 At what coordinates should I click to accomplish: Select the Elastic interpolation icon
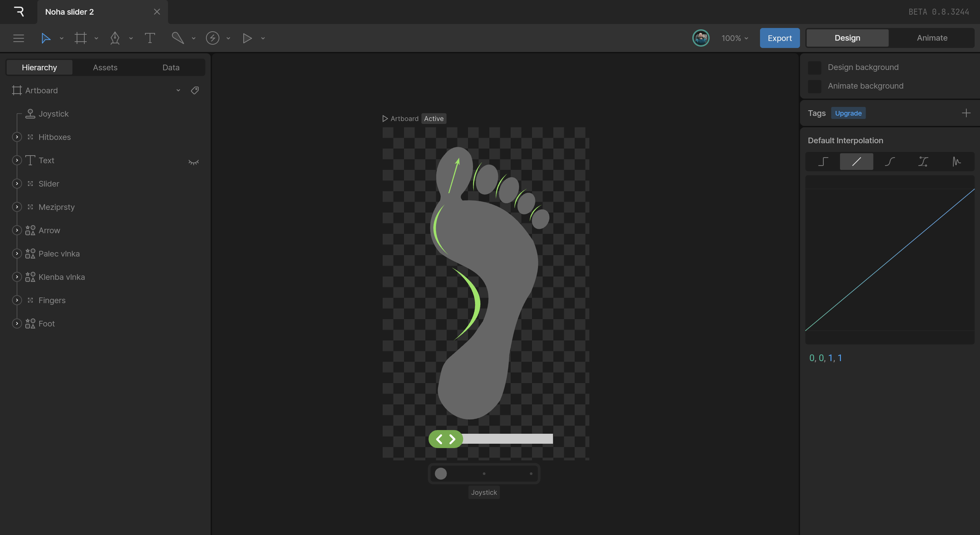point(956,162)
